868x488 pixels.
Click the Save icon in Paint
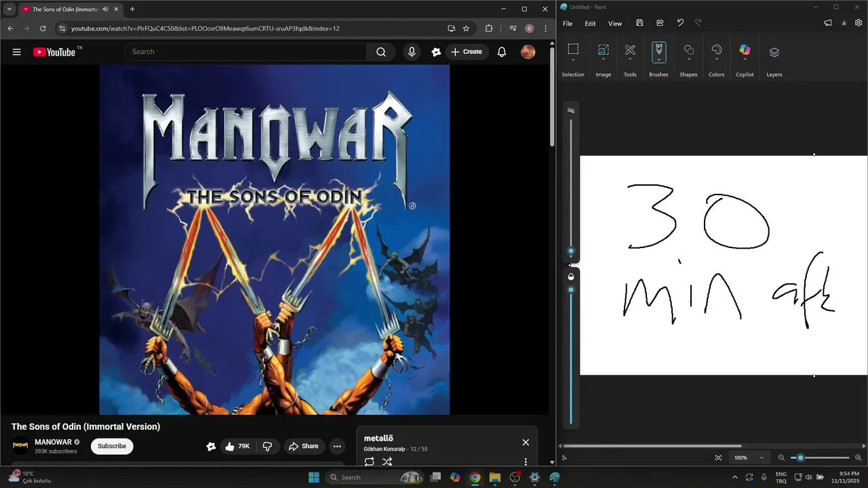click(x=639, y=23)
